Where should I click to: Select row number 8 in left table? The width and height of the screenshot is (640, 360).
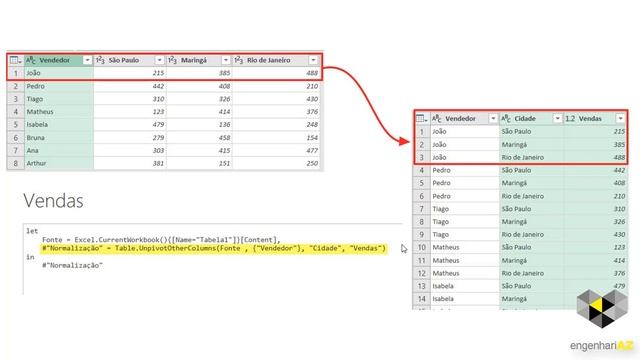click(x=16, y=163)
